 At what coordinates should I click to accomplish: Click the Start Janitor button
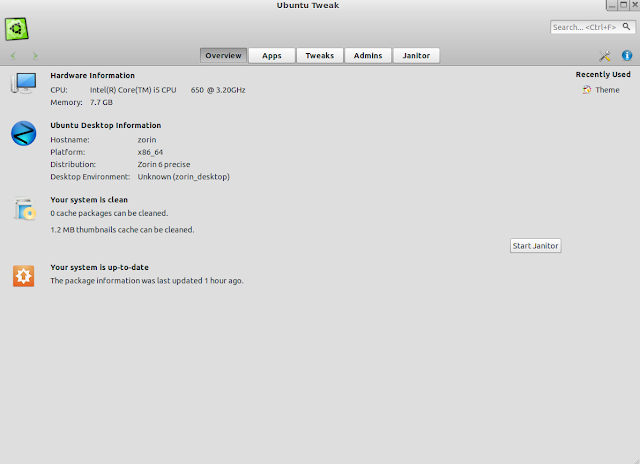[536, 246]
